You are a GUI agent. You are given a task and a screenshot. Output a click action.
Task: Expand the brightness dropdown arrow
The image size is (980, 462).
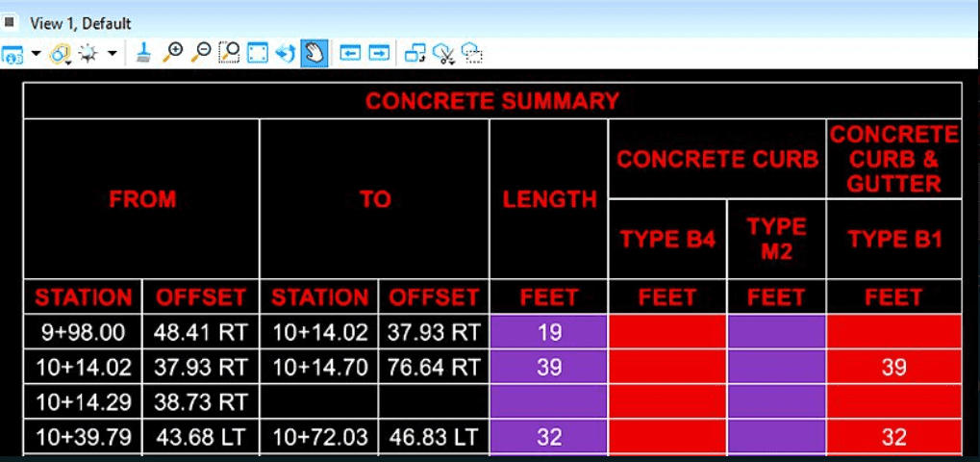point(112,54)
